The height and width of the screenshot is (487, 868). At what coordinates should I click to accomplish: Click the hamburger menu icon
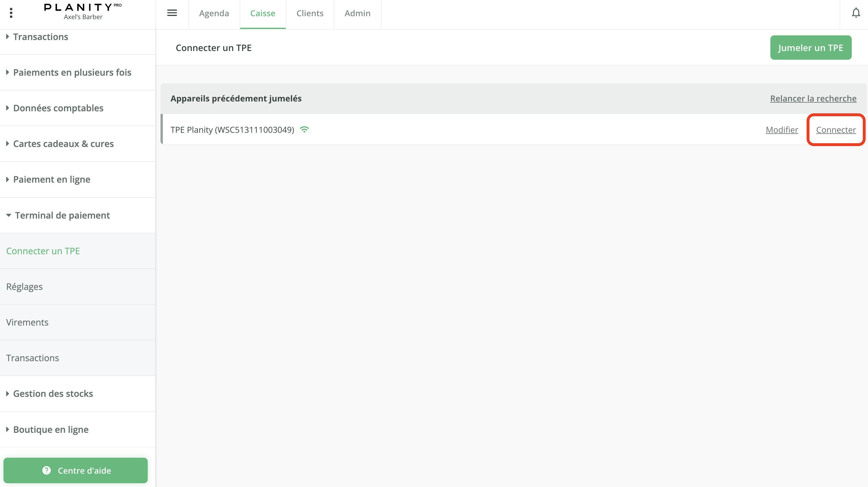pyautogui.click(x=172, y=13)
